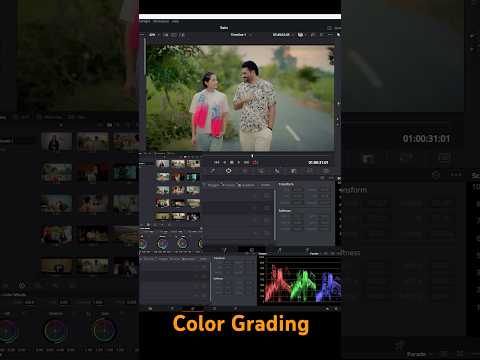Click the red channel waveform in the parade scope

pyautogui.click(x=278, y=282)
